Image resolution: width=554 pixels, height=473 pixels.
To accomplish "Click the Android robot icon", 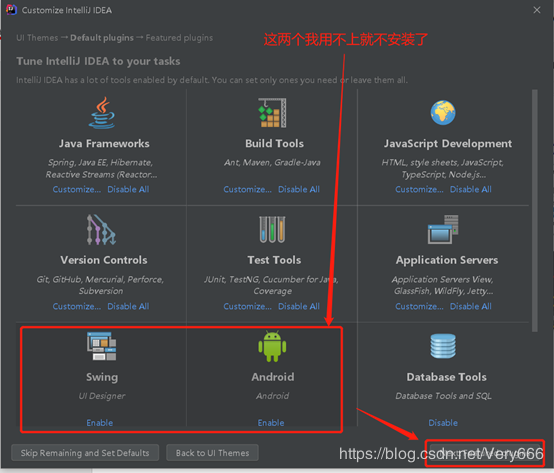I will (x=272, y=346).
